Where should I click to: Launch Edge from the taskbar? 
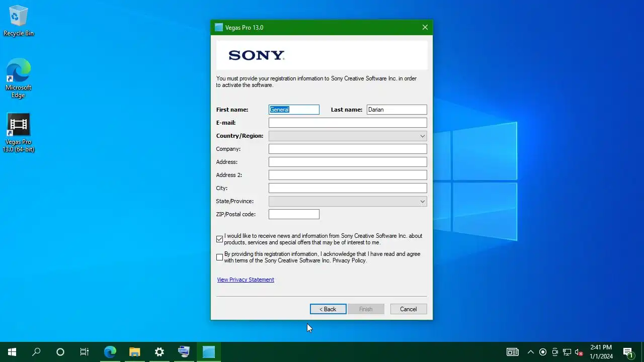click(x=110, y=352)
